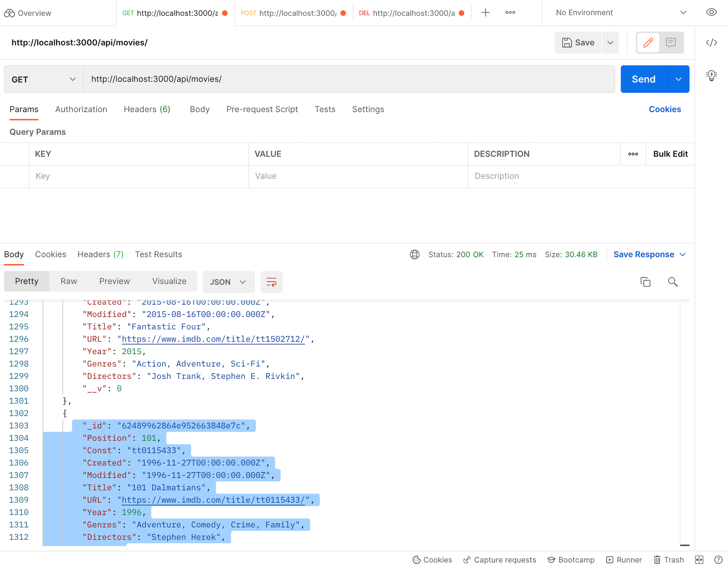This screenshot has height=568, width=728.
Task: Open the Runner from status bar
Action: click(624, 560)
